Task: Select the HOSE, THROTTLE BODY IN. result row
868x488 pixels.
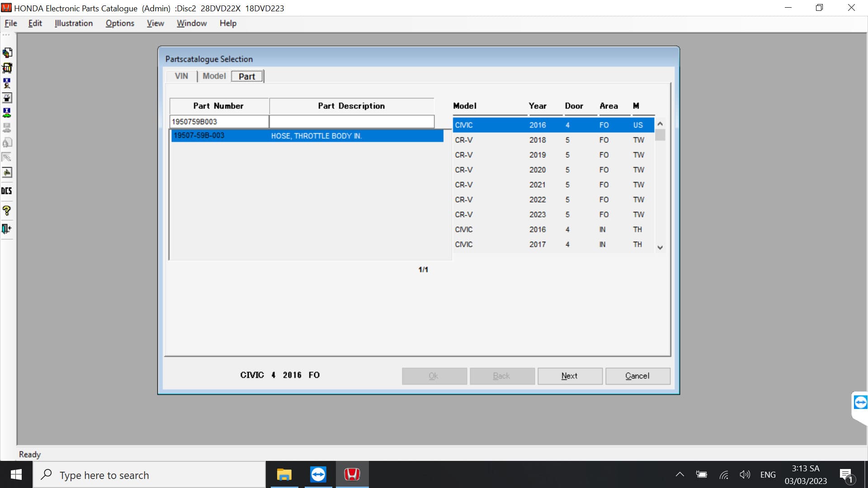Action: (307, 136)
